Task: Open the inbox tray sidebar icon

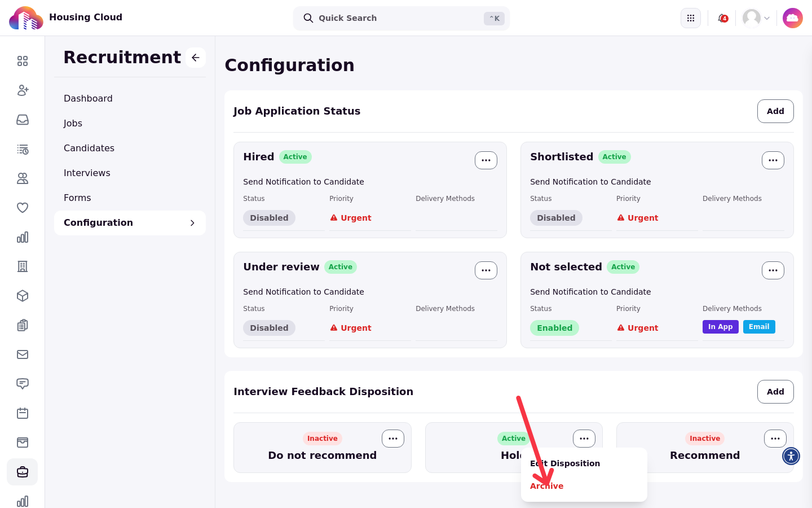Action: [x=23, y=120]
